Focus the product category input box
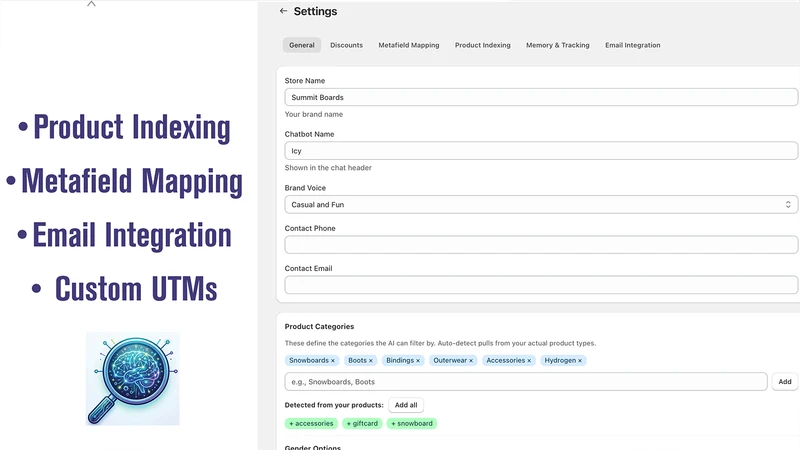800x450 pixels. coord(526,382)
